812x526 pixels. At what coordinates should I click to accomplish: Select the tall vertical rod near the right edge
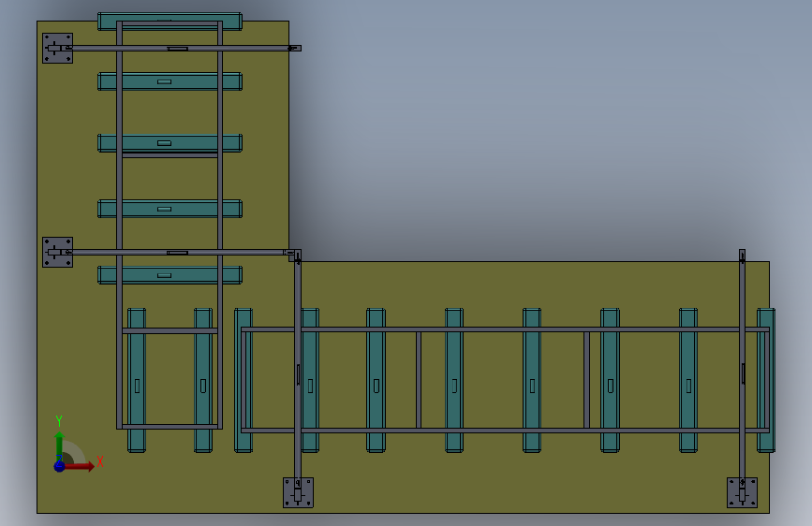(742, 371)
